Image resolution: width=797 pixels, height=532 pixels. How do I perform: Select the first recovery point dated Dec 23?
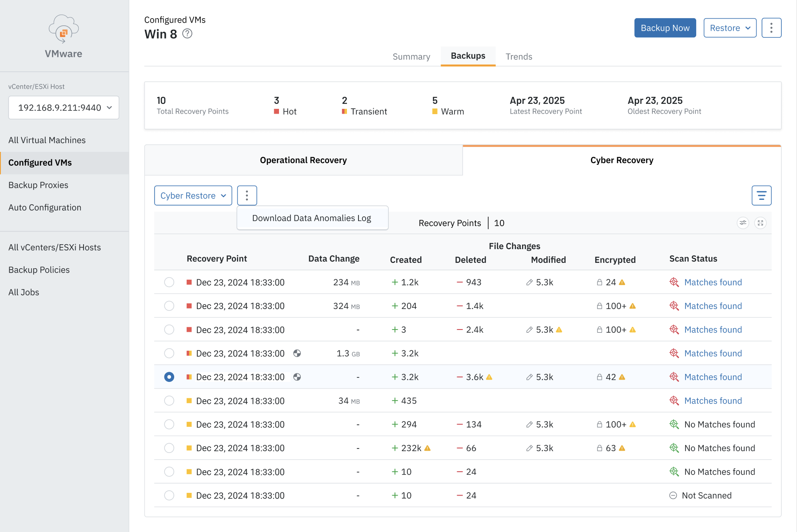pos(169,282)
